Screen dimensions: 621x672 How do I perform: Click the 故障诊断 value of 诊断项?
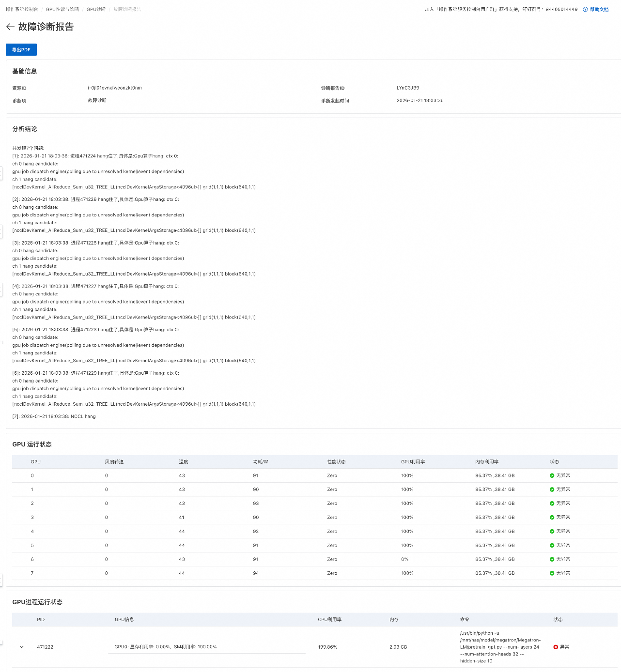pos(97,101)
